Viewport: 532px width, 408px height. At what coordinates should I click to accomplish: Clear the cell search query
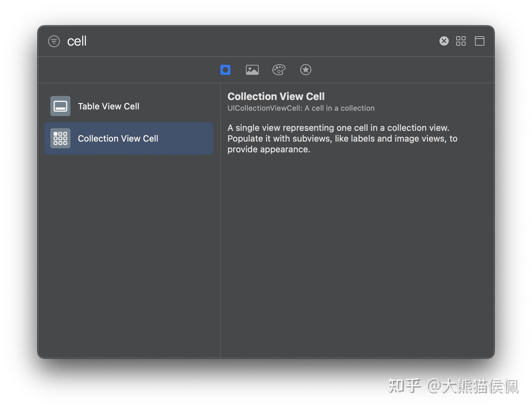pos(444,41)
